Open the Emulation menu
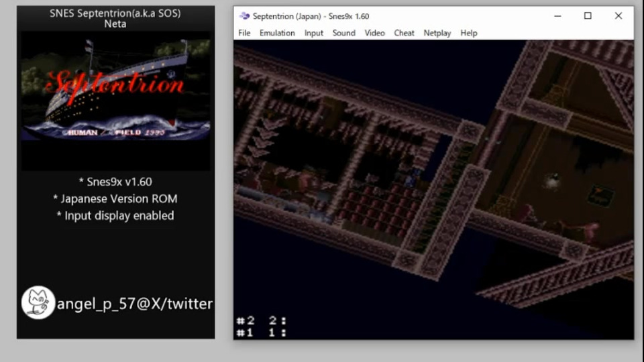Viewport: 644px width, 362px height. click(277, 33)
